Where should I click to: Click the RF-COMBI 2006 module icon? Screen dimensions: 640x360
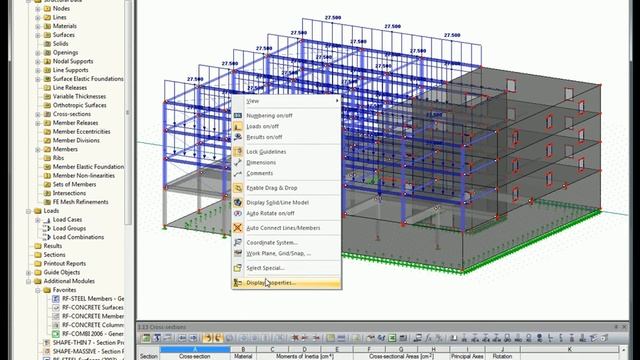tap(56, 334)
